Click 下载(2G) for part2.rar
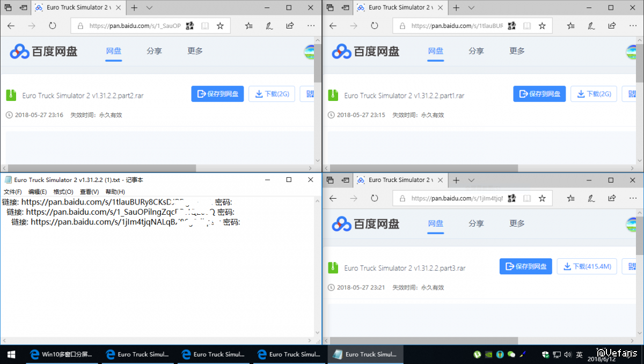Screen dimensions: 644x364 click(272, 94)
